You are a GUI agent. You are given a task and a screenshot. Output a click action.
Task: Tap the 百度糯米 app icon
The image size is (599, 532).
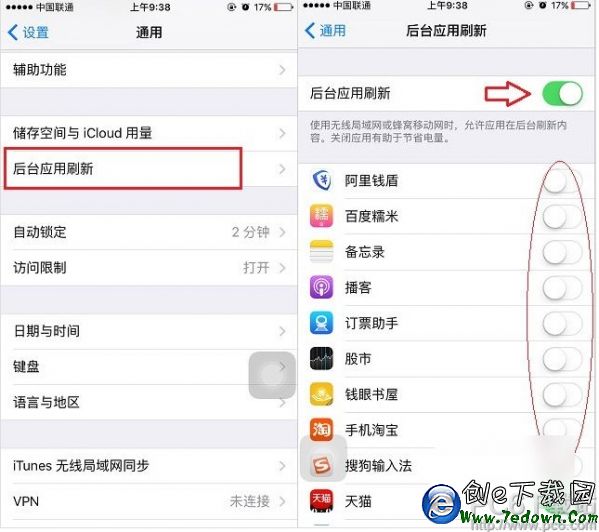(321, 216)
